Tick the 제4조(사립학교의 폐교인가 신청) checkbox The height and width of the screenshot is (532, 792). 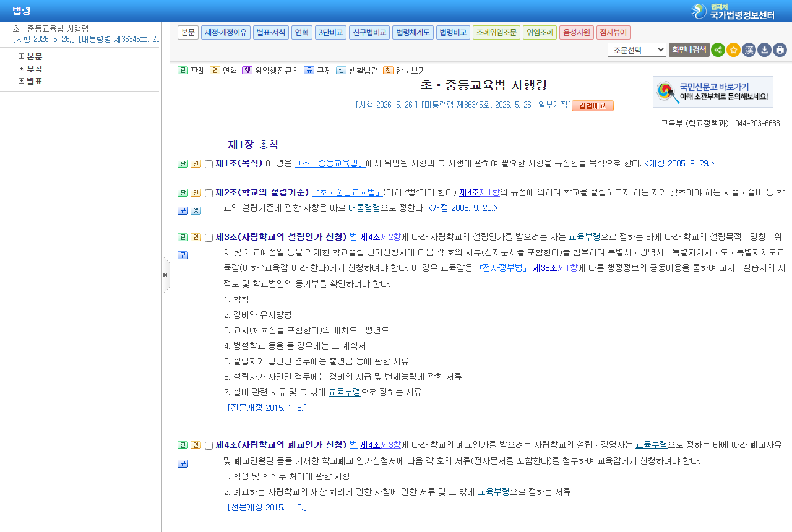[209, 446]
